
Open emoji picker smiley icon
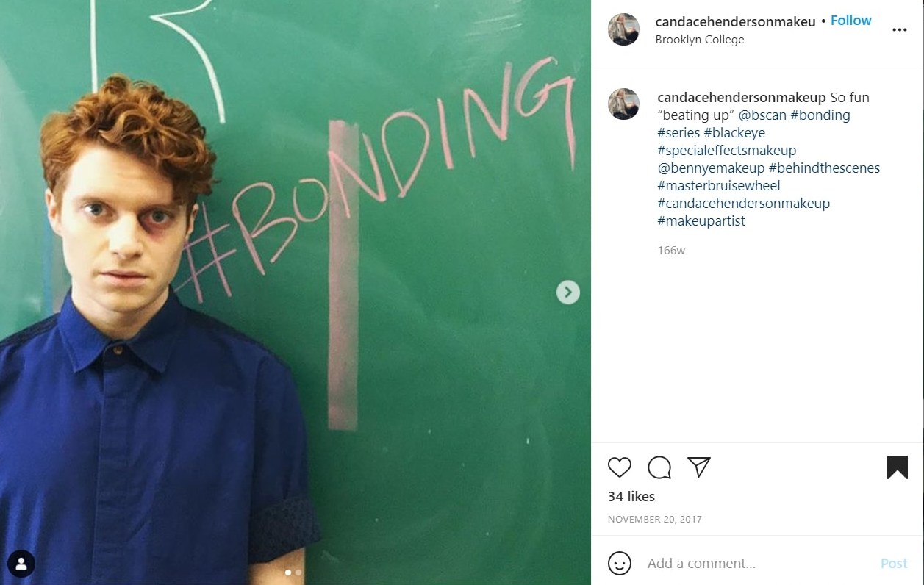tap(620, 564)
